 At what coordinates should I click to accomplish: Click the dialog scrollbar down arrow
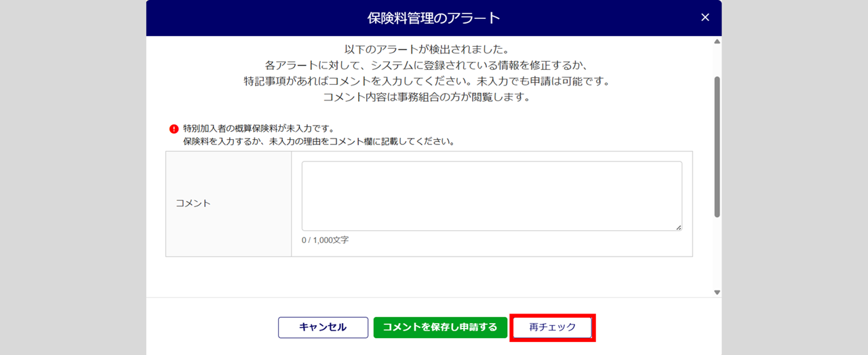click(x=717, y=292)
